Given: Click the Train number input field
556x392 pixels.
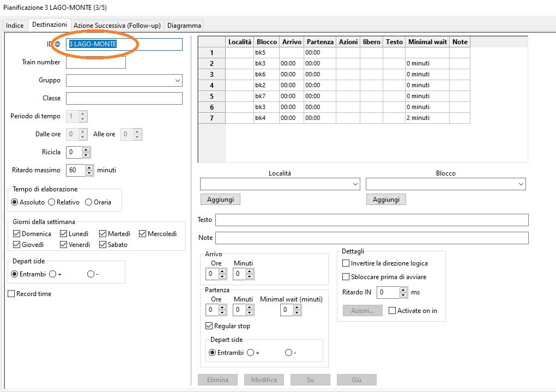Looking at the screenshot, I should pos(95,63).
